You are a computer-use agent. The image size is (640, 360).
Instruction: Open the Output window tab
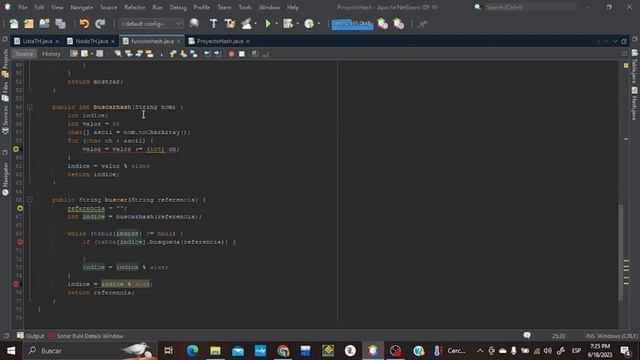click(31, 336)
